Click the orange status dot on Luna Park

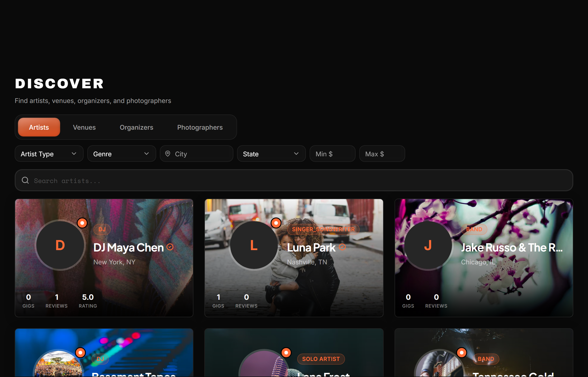(276, 223)
